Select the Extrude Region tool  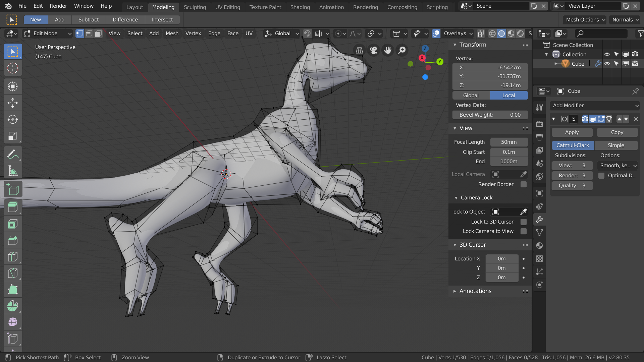point(13,207)
